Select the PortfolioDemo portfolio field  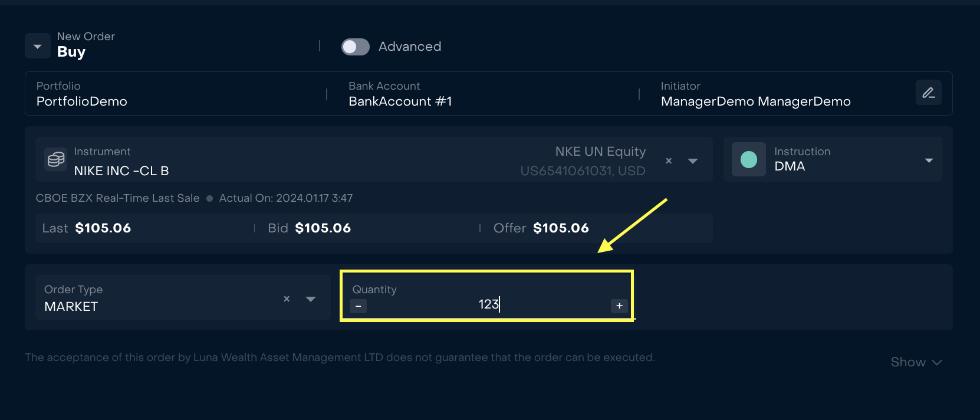[x=82, y=101]
